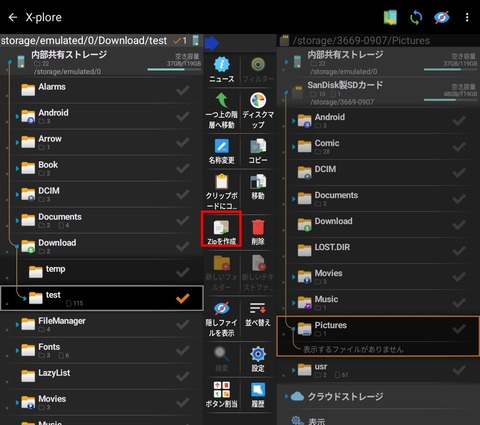
Task: Collapse the SanDisk製SDカード tree arrow
Action: [x=286, y=92]
